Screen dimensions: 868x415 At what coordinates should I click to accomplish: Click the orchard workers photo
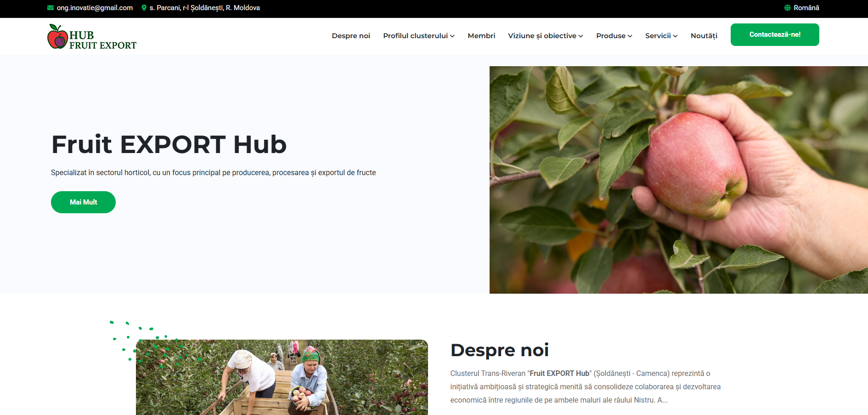click(x=282, y=377)
